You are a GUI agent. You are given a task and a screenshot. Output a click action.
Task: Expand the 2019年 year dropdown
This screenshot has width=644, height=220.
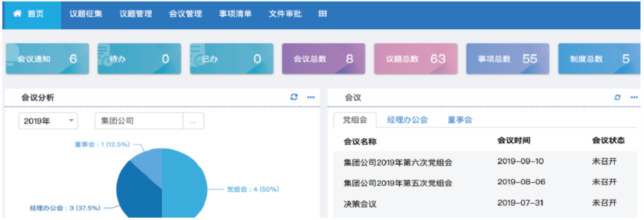tap(48, 121)
